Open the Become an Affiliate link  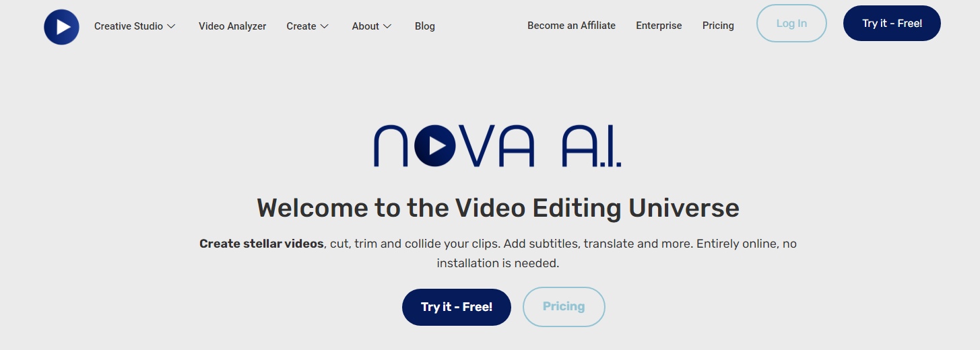[x=571, y=26]
